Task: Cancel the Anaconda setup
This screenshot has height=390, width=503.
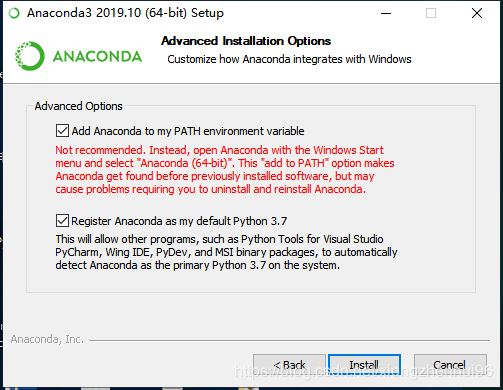Action: click(450, 365)
